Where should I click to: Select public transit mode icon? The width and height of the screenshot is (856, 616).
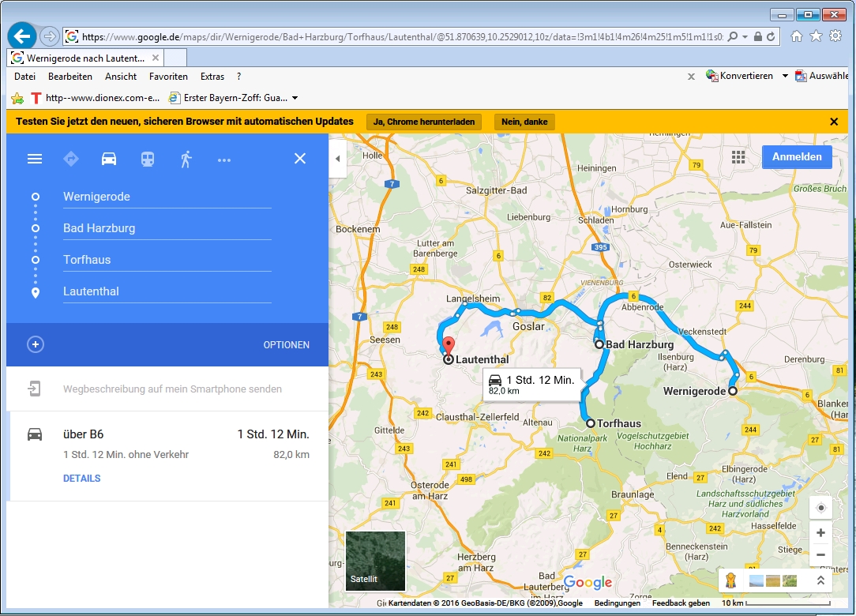click(x=148, y=159)
